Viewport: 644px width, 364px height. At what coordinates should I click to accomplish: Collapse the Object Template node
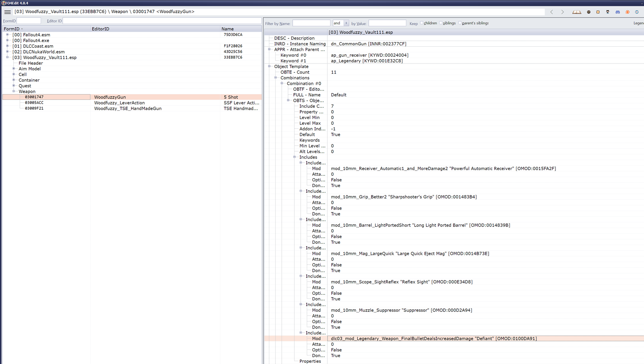tap(269, 66)
